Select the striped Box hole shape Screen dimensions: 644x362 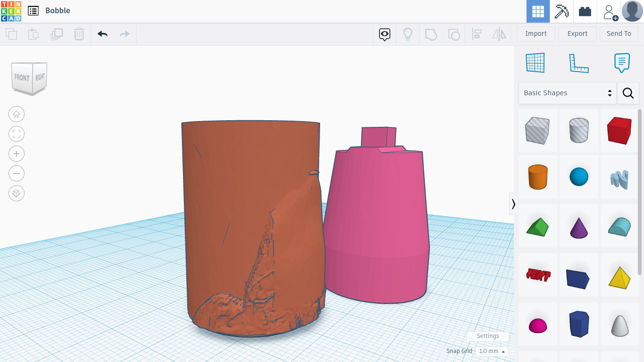coord(537,131)
